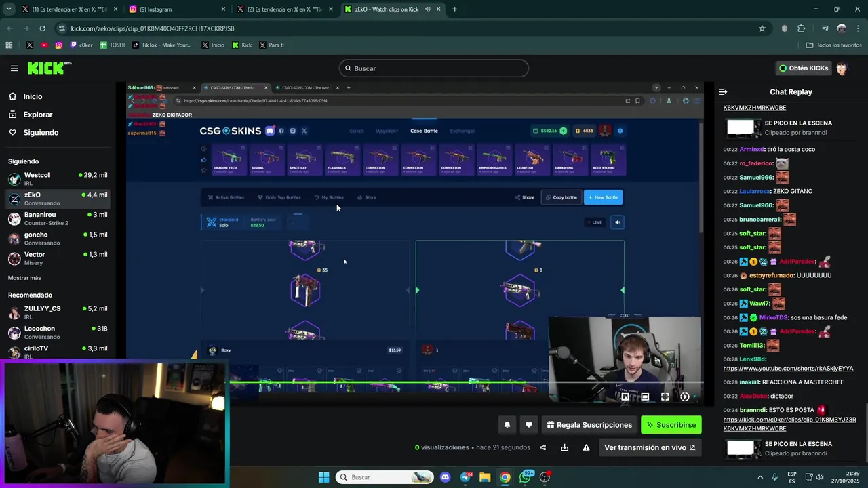Open the browser extensions menu
This screenshot has width=868, height=488.
(802, 28)
